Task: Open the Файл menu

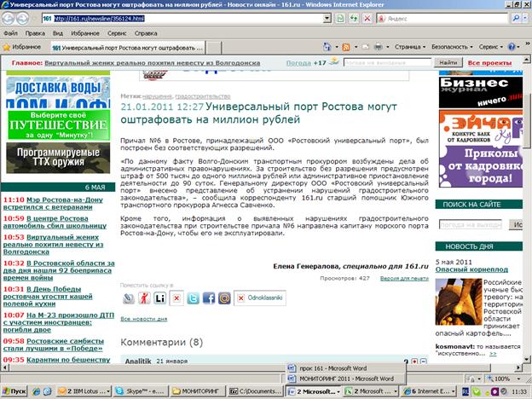Action: click(10, 33)
